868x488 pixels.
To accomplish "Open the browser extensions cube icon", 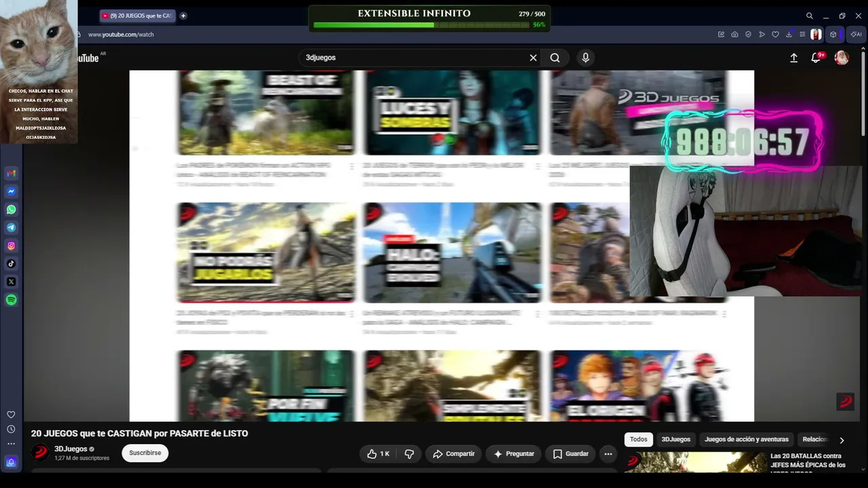I will click(833, 35).
